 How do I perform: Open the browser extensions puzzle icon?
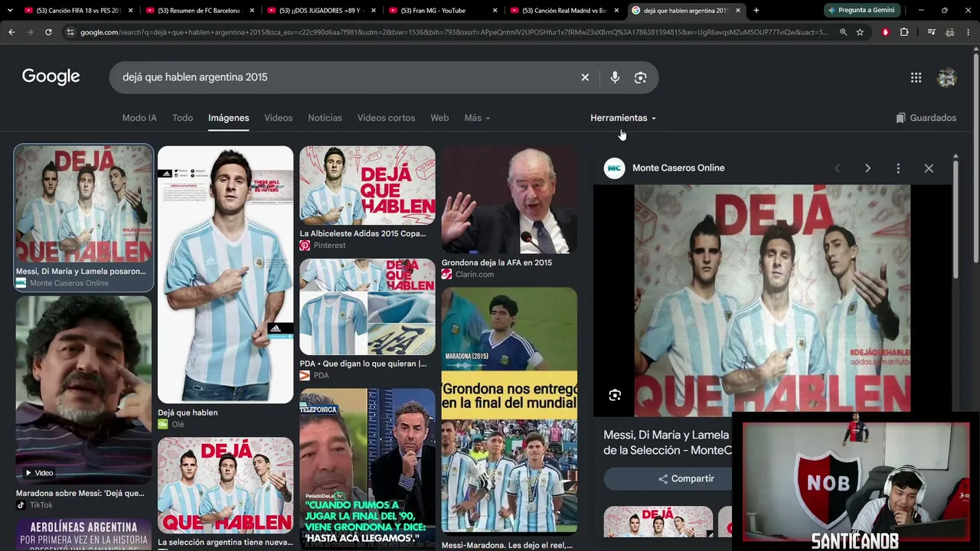pyautogui.click(x=904, y=32)
